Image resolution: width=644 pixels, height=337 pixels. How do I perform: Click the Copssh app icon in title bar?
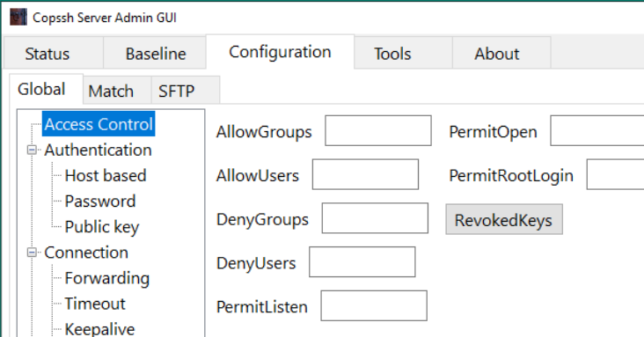18,18
